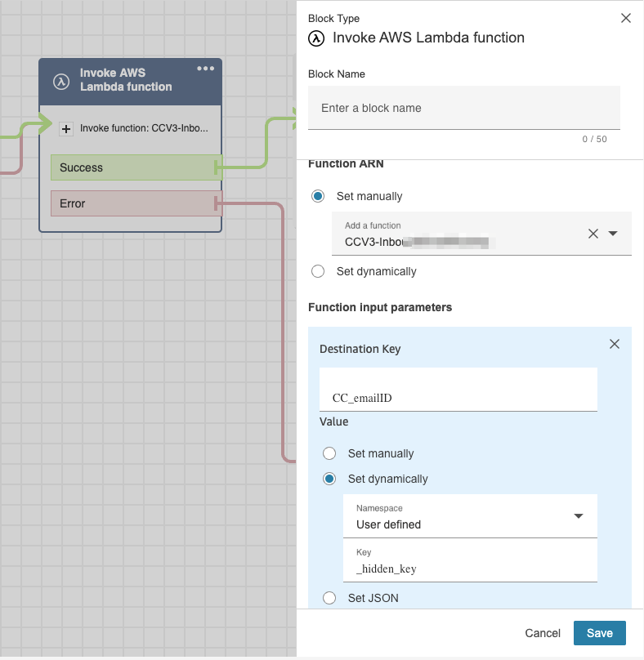Image resolution: width=644 pixels, height=660 pixels.
Task: Close the block properties panel
Action: point(626,18)
